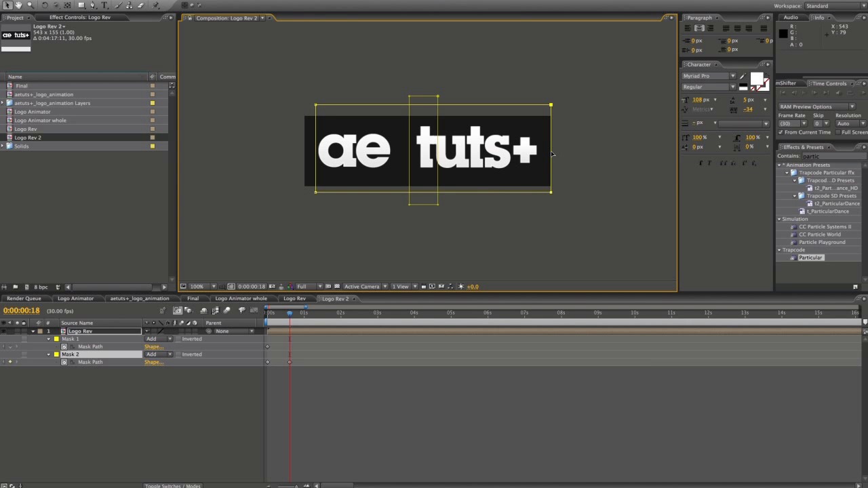Switch to Logo Animator timeline tab
868x488 pixels.
(x=75, y=298)
